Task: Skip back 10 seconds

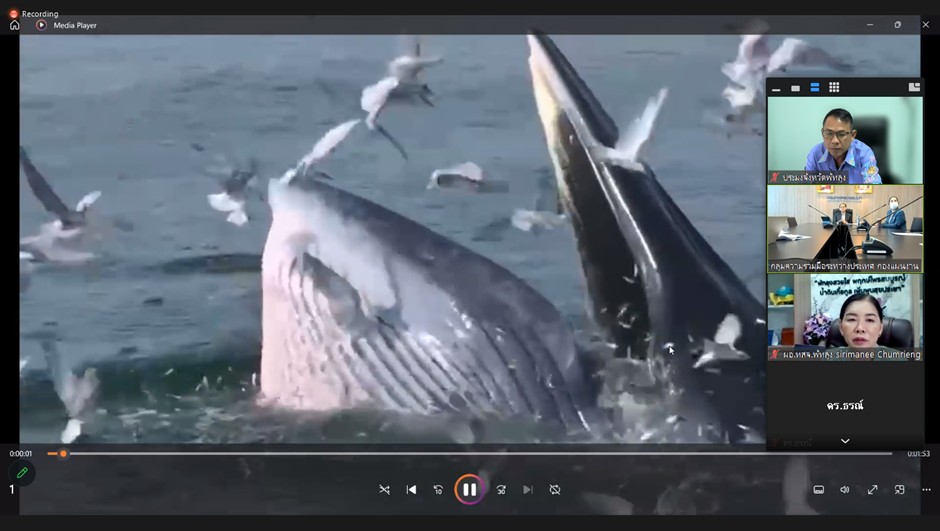Action: pyautogui.click(x=438, y=490)
